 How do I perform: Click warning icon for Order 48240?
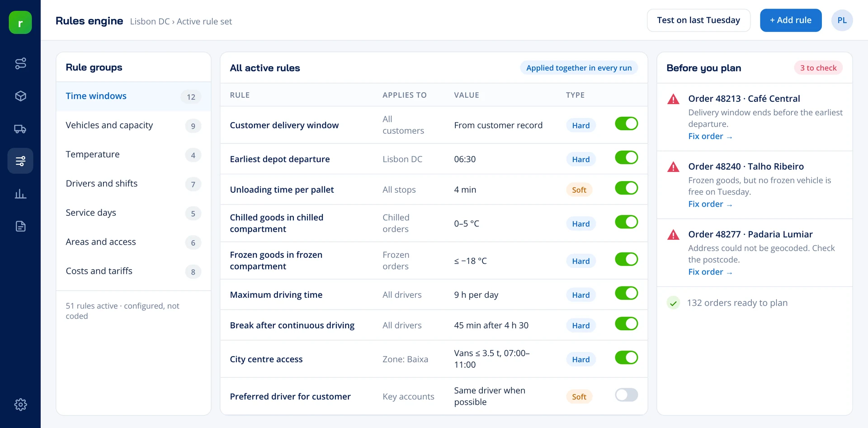[x=673, y=167]
